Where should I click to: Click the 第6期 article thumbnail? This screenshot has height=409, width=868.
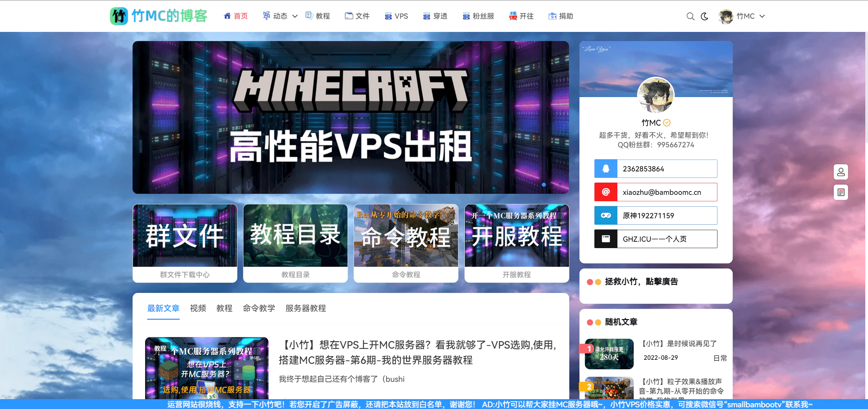coord(207,368)
